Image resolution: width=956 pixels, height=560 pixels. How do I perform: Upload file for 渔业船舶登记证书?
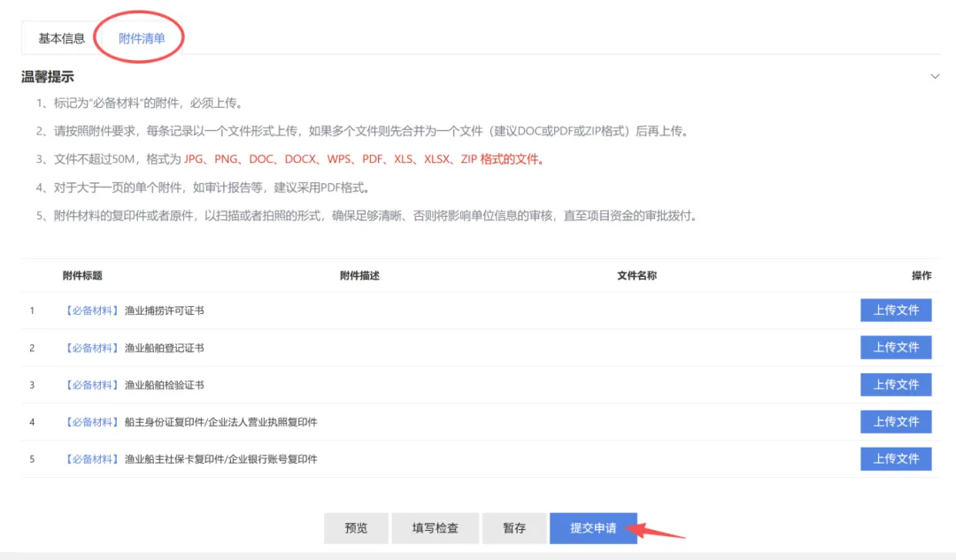[x=896, y=348]
